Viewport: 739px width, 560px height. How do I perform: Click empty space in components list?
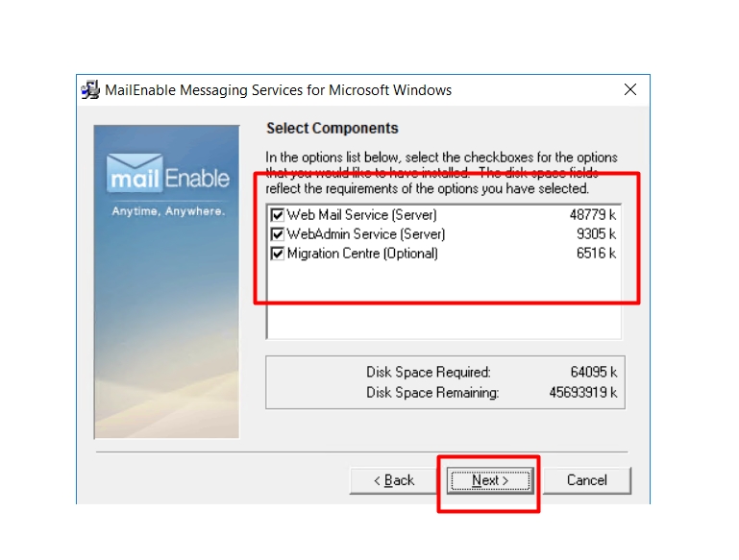pos(442,305)
